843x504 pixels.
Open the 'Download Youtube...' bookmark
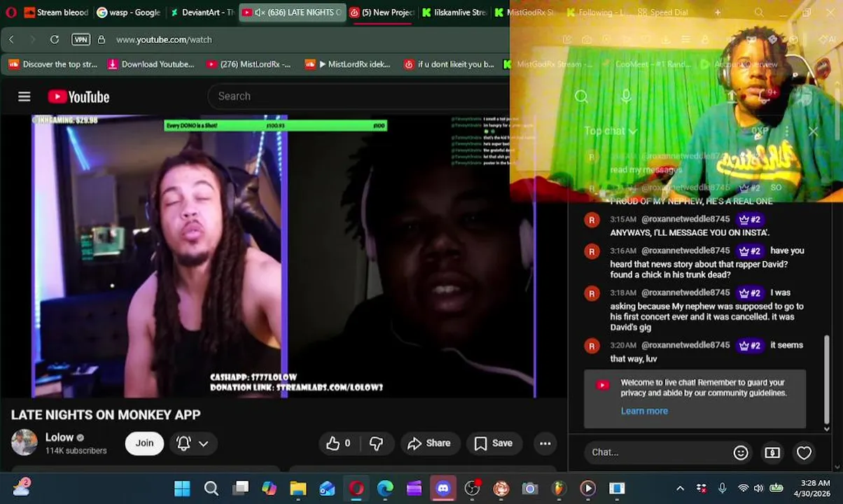point(151,64)
